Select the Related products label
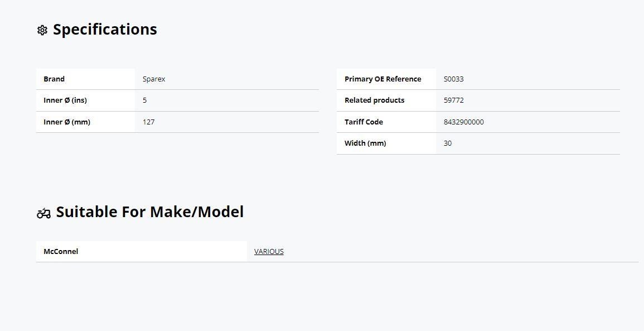Viewport: 644px width, 331px height. pos(374,100)
